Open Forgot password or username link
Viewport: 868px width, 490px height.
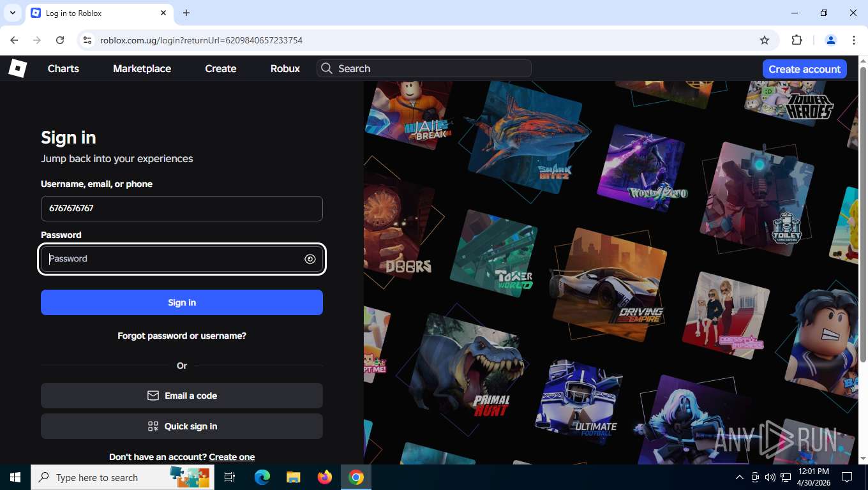tap(182, 336)
